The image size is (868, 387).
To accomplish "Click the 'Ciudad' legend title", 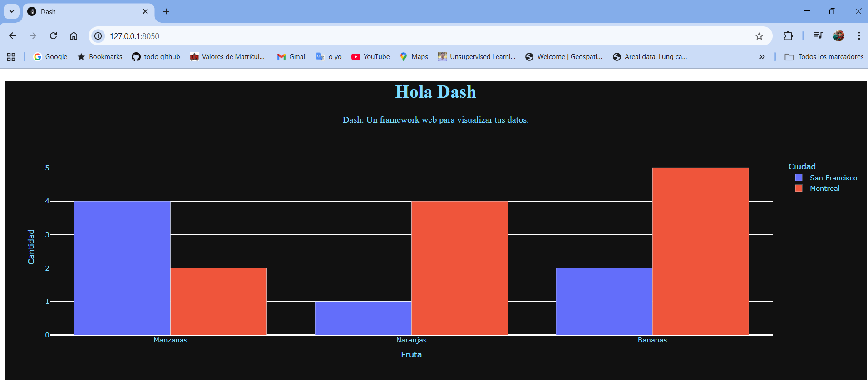I will (802, 167).
